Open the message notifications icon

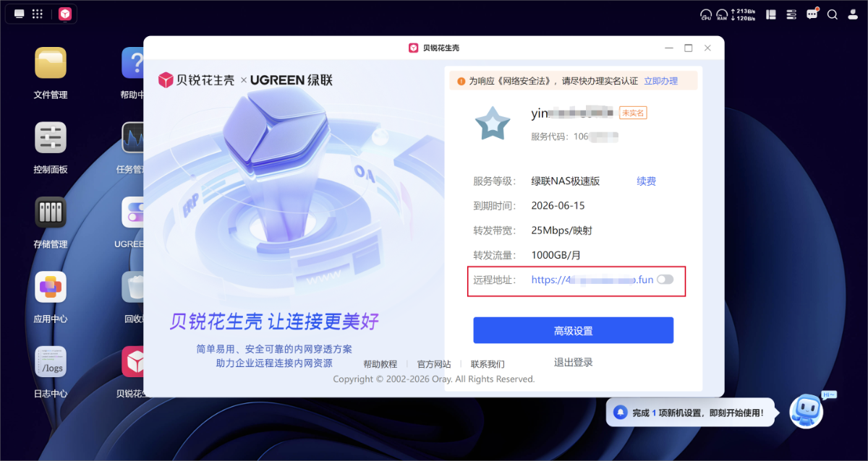(x=812, y=14)
